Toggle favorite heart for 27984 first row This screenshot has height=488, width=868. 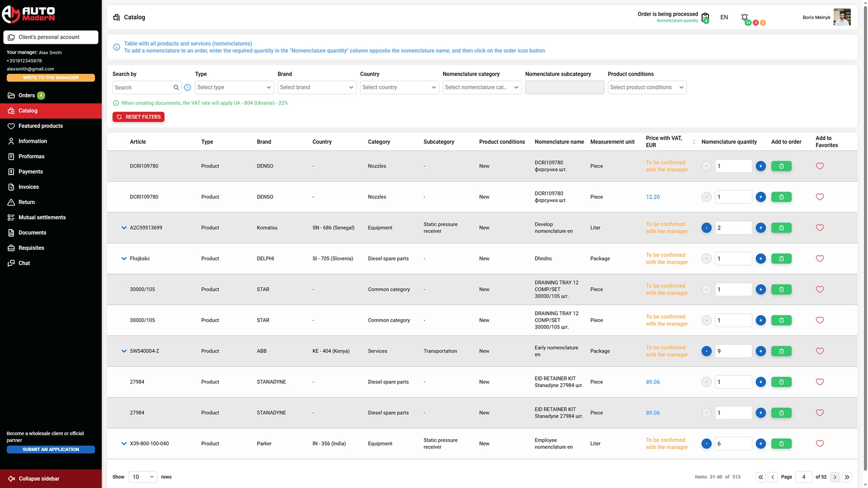tap(820, 382)
